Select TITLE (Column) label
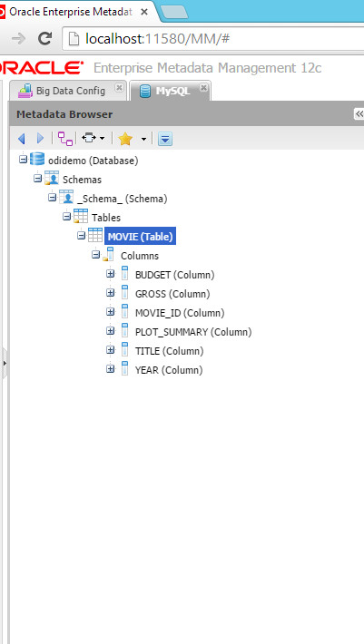This screenshot has height=644, width=364. pyautogui.click(x=169, y=351)
